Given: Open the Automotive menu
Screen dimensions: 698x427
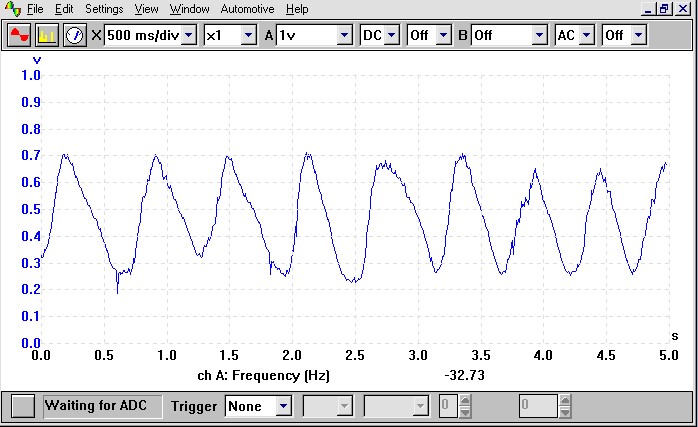Looking at the screenshot, I should click(247, 9).
